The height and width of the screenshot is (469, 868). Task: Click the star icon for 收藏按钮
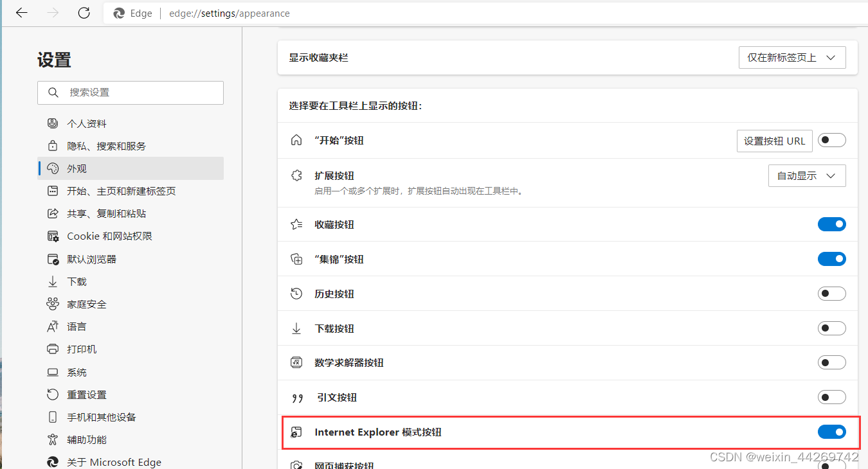coord(296,224)
